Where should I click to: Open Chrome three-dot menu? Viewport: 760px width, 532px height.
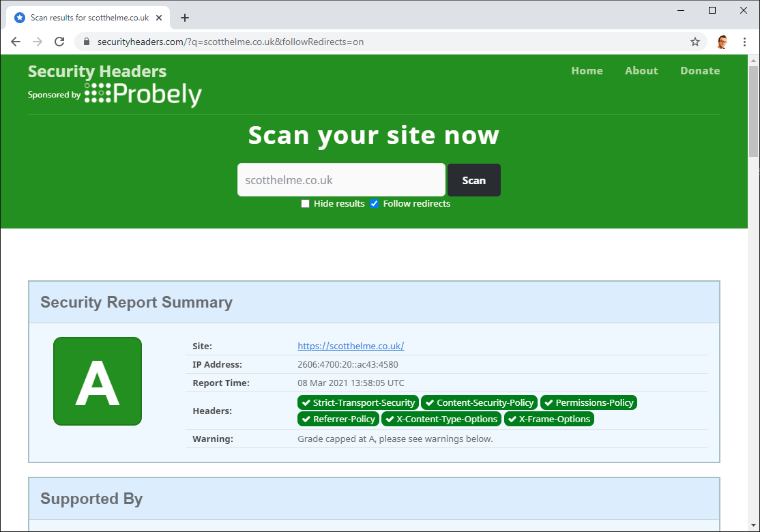pyautogui.click(x=744, y=42)
